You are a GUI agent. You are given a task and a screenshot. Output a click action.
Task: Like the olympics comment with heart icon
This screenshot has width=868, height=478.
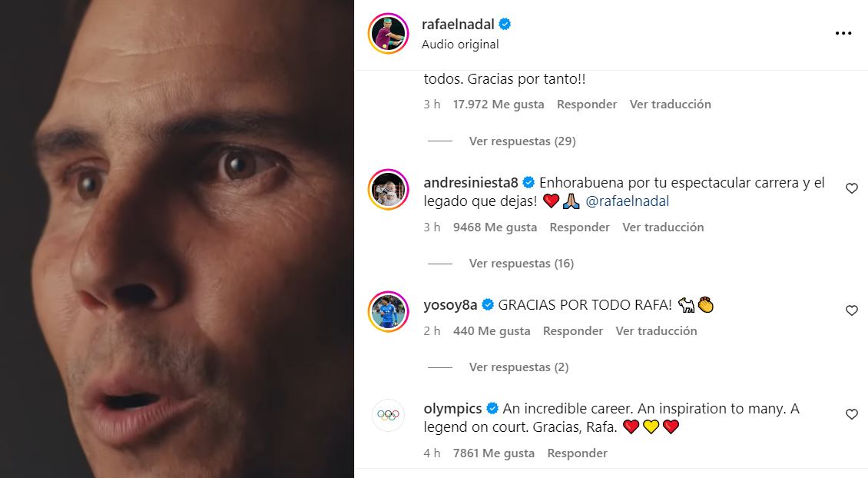[852, 414]
